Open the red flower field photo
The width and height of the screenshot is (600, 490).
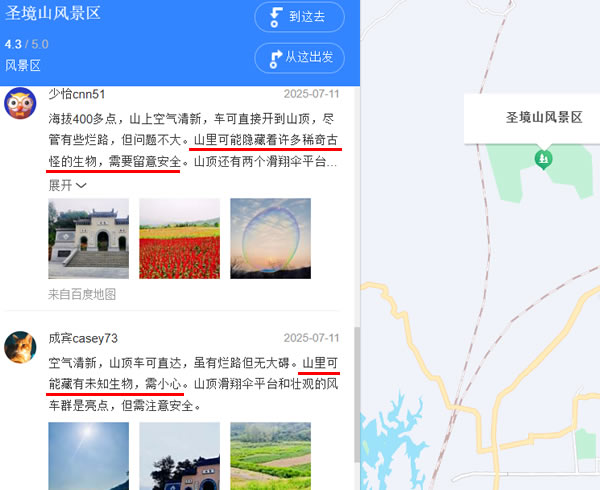click(x=179, y=238)
